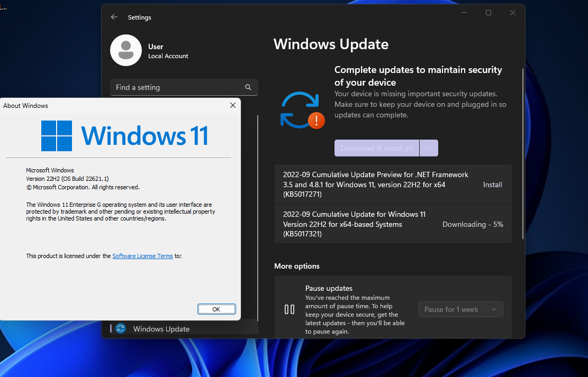Viewport: 588px width, 377px height.
Task: Click Windows Update sidebar icon
Action: (120, 329)
